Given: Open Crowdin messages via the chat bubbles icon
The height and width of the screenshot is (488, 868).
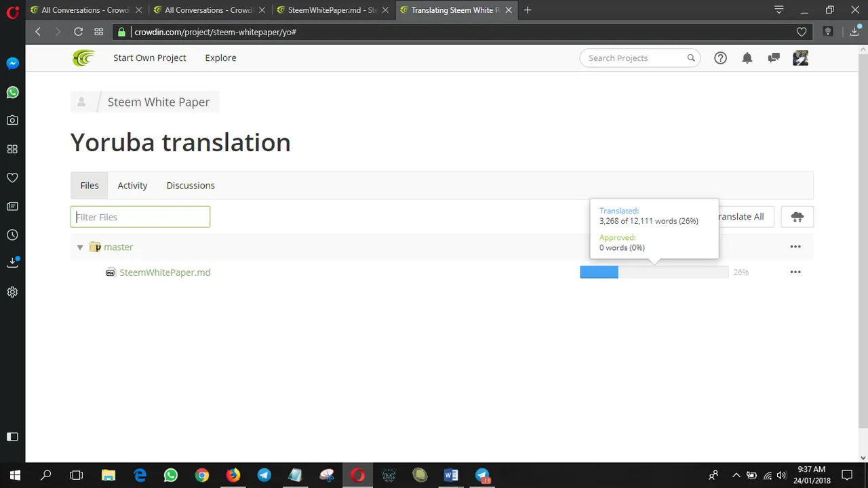Looking at the screenshot, I should click(x=774, y=58).
